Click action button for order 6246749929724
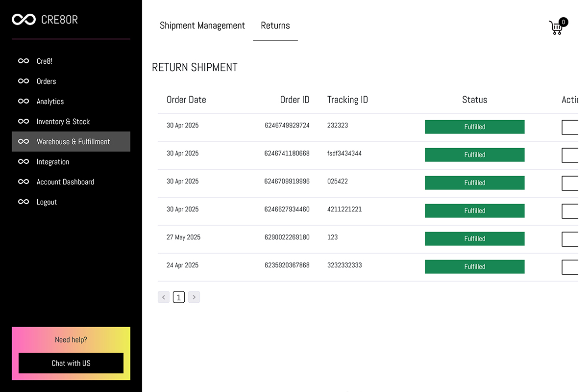Image resolution: width=588 pixels, height=392 pixels. click(x=570, y=128)
